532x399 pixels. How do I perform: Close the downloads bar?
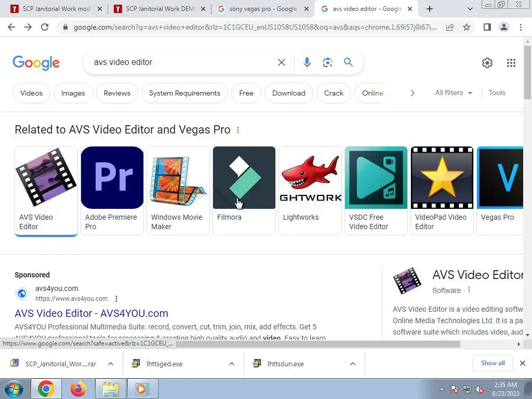click(523, 363)
